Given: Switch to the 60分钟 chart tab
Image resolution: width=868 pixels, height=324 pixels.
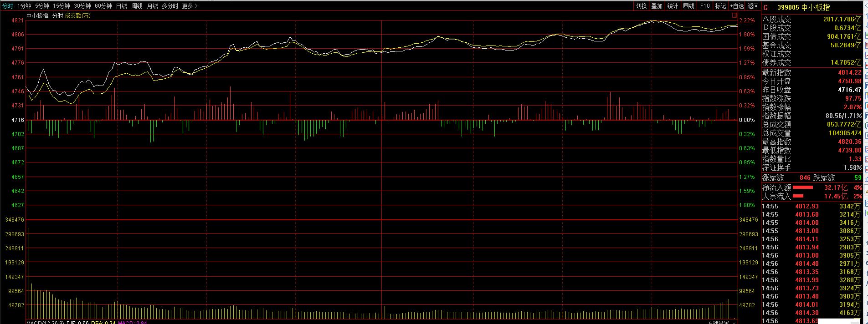Looking at the screenshot, I should [103, 6].
